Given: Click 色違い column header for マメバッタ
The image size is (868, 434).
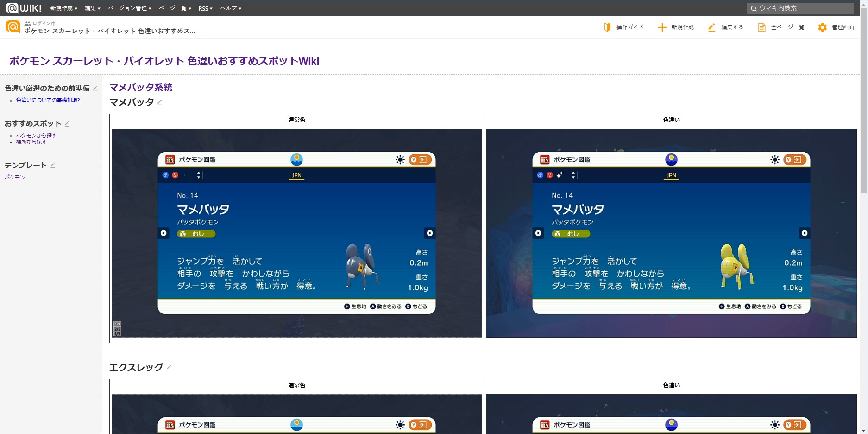Looking at the screenshot, I should [672, 120].
